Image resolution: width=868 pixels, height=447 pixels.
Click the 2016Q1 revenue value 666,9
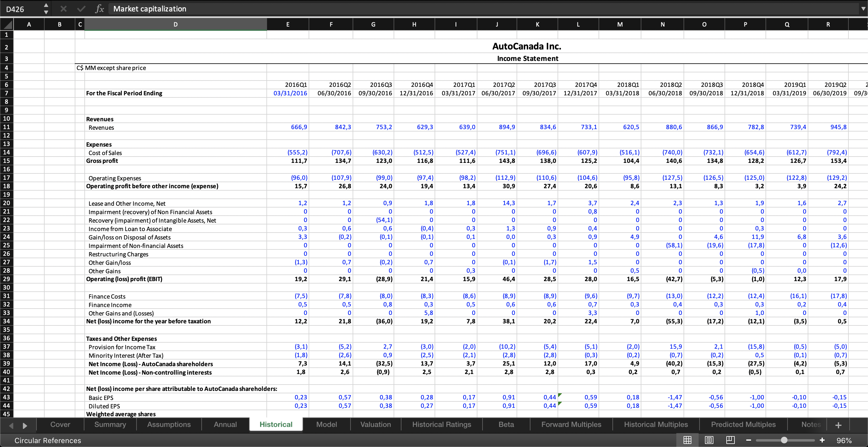tap(299, 127)
